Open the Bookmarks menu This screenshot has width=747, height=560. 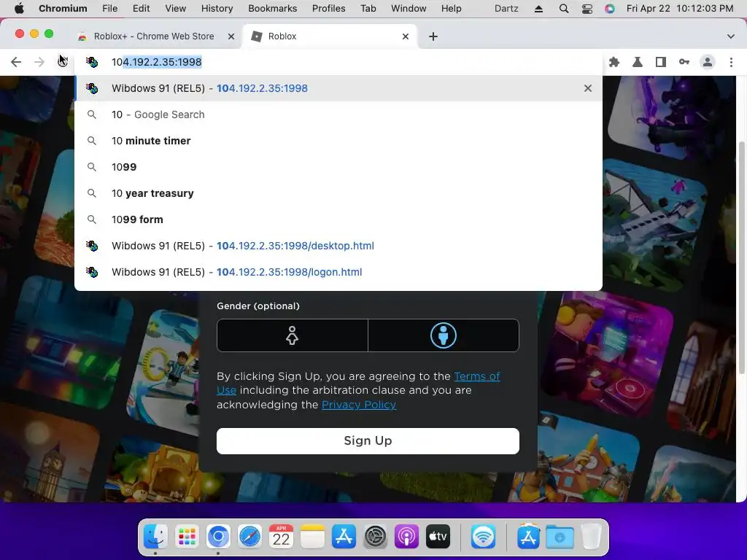click(273, 9)
